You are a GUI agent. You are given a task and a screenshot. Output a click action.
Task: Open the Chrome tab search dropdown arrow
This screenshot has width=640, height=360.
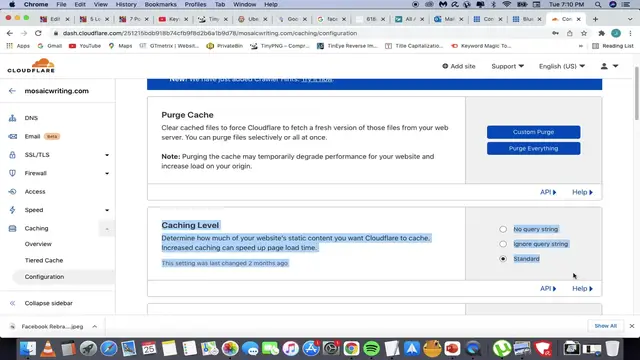point(630,19)
